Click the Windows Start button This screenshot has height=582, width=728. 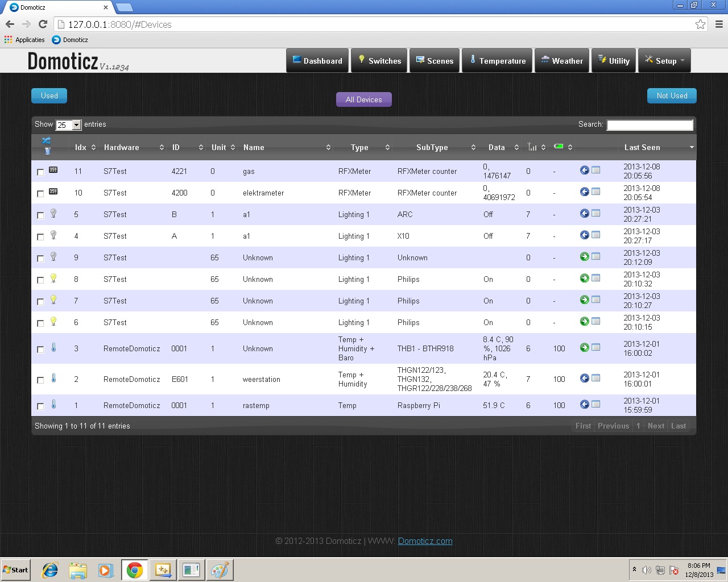point(16,570)
